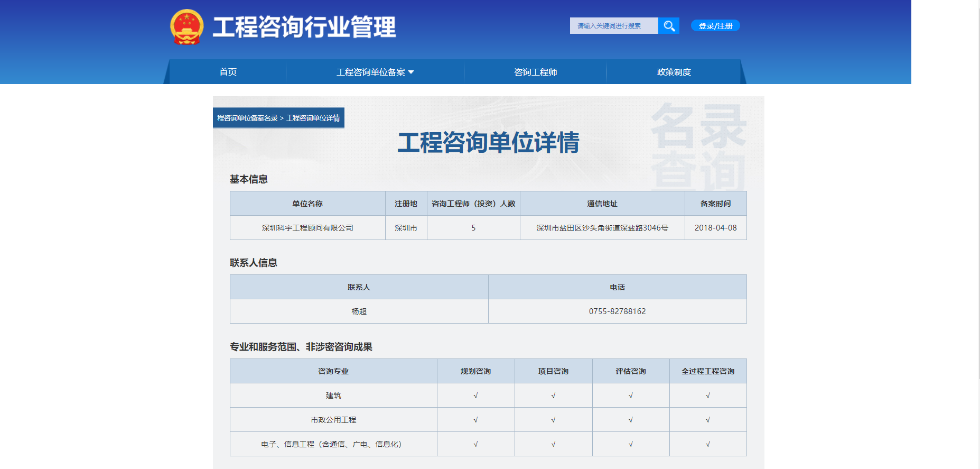The width and height of the screenshot is (980, 469).
Task: Click the 联系人 column header
Action: [359, 287]
